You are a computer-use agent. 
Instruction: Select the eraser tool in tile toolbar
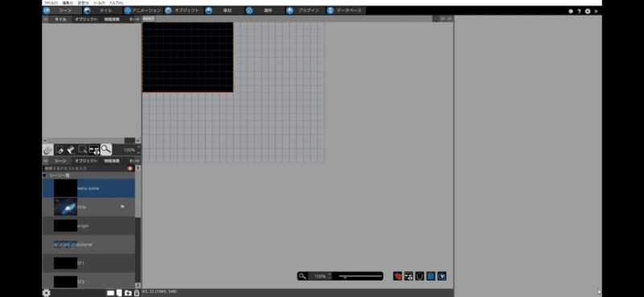pos(60,150)
